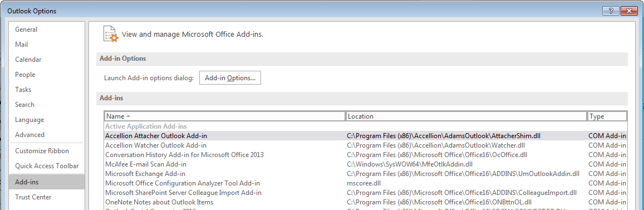The width and height of the screenshot is (644, 210).
Task: Open the Customize Ribbon category
Action: point(47,151)
